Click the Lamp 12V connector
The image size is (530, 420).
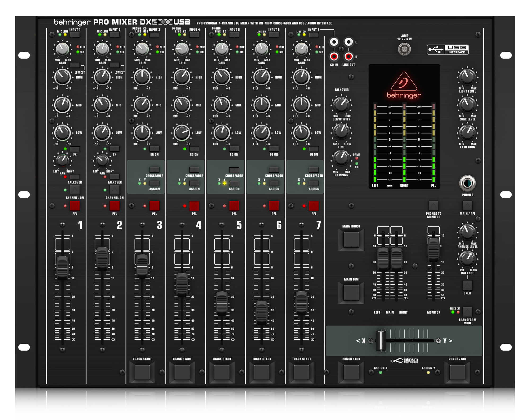pyautogui.click(x=404, y=49)
